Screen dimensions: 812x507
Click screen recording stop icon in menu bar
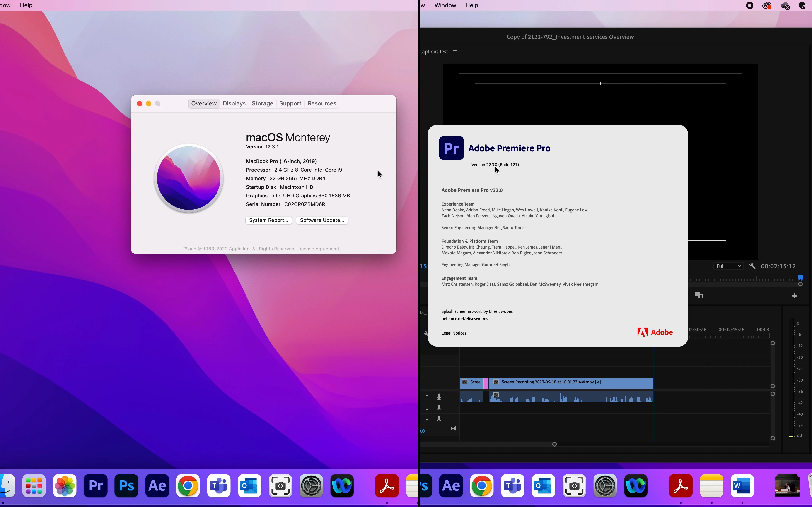[750, 5]
